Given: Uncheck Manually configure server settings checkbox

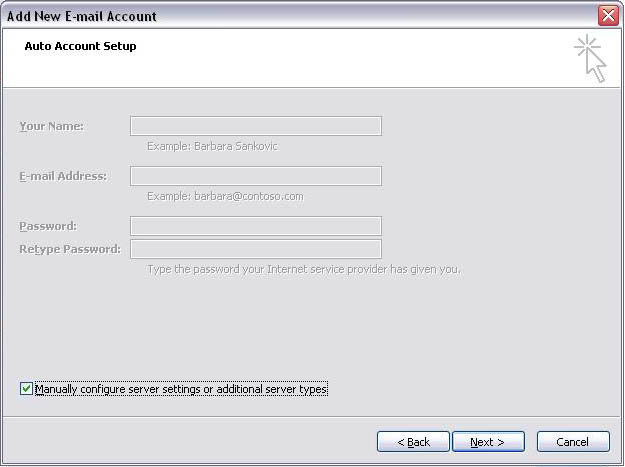Looking at the screenshot, I should point(26,389).
